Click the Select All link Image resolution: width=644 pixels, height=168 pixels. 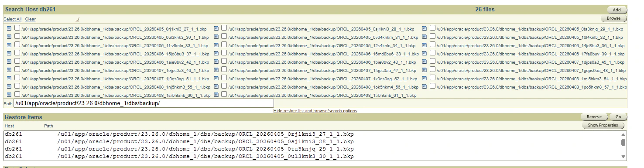click(12, 19)
